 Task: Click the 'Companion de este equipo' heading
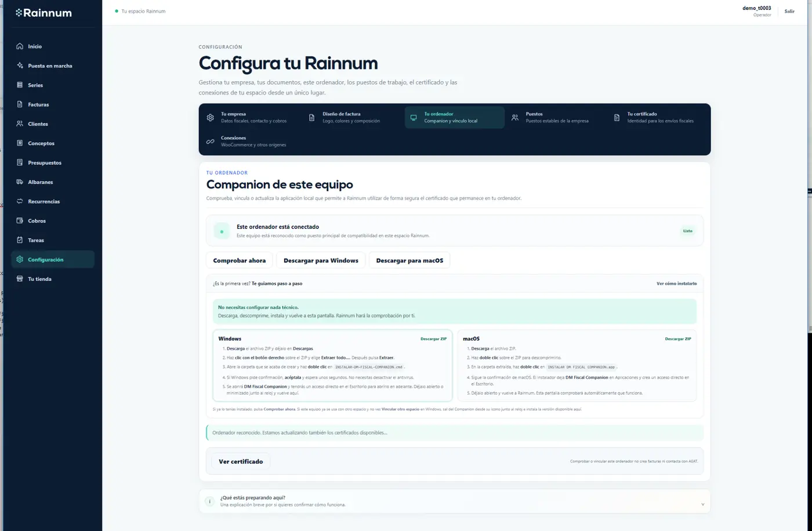coord(280,185)
